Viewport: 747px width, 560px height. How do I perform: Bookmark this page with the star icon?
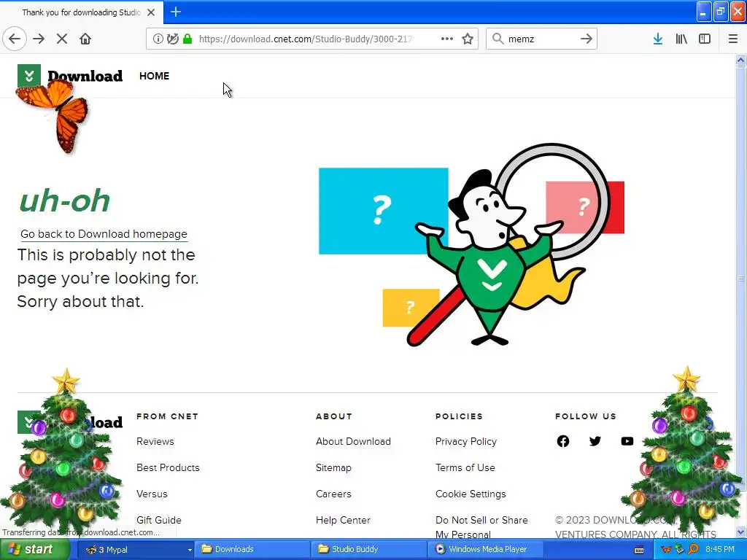468,39
